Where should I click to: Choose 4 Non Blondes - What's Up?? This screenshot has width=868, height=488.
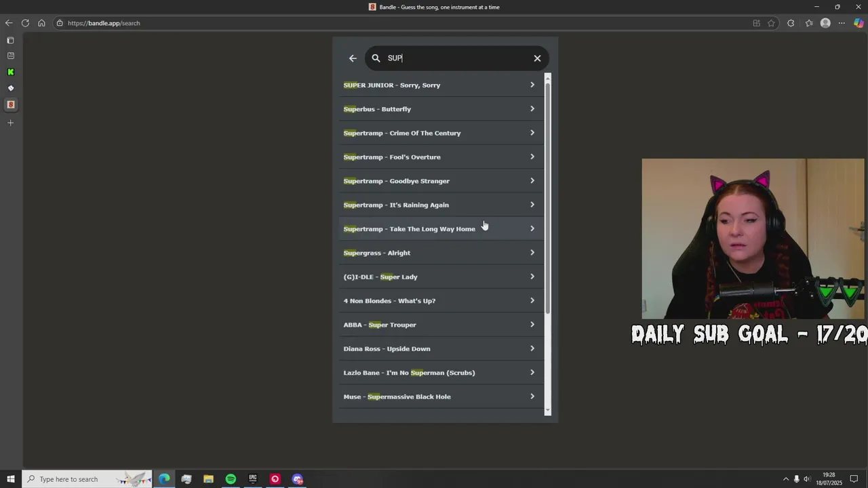pos(441,300)
